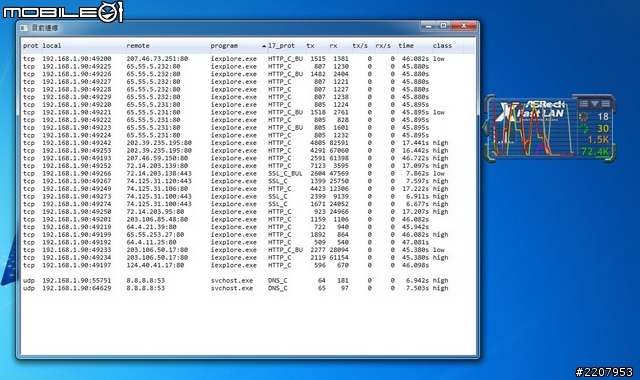Select remote address 65.55.253.27:80
Viewport: 640px width, 380px height.
point(155,235)
